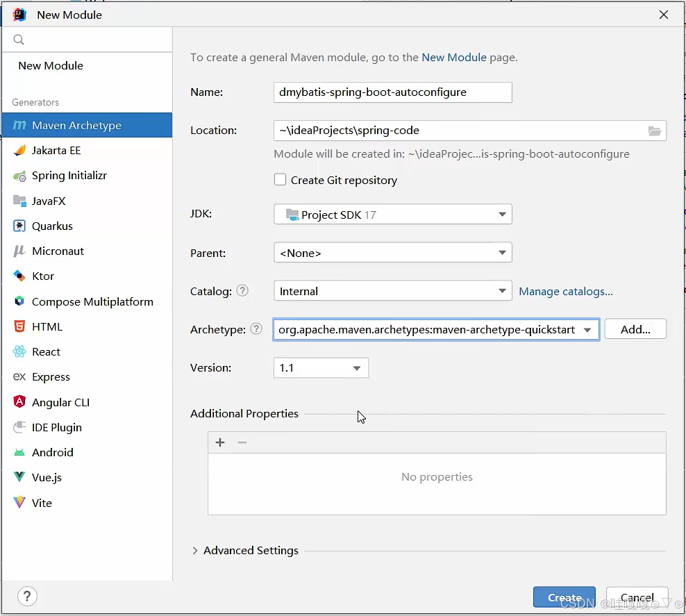Open the JDK Project SDK dropdown
Image resolution: width=686 pixels, height=616 pixels.
pos(393,215)
